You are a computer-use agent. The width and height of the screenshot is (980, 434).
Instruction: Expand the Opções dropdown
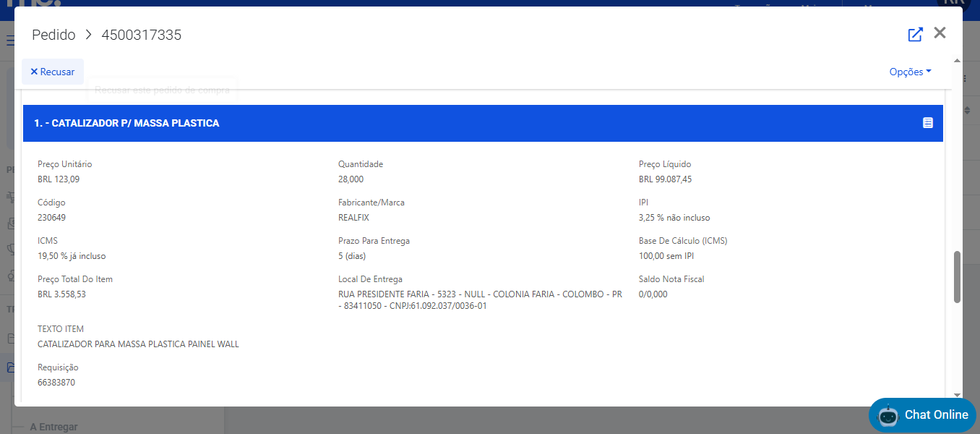point(910,72)
